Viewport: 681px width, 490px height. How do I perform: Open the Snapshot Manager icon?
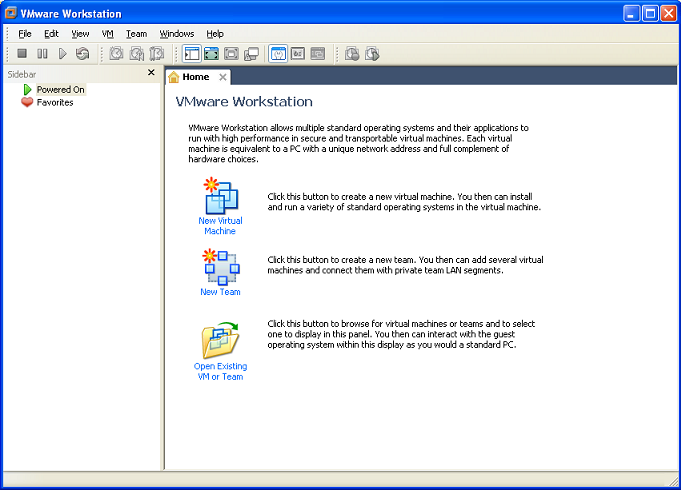[x=157, y=54]
